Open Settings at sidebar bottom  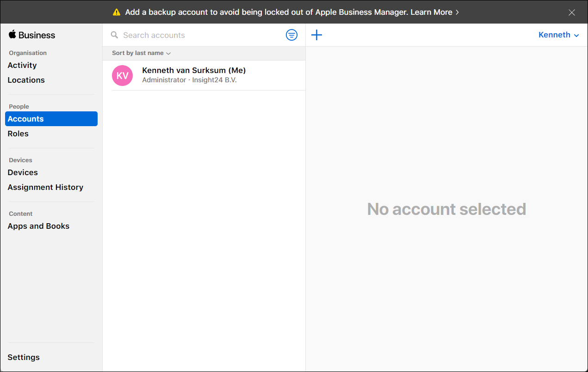24,357
